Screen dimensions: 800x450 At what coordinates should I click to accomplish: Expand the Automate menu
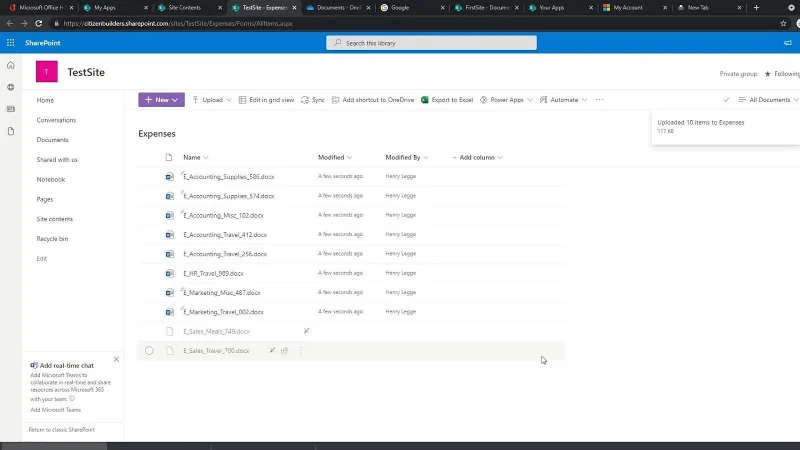563,100
